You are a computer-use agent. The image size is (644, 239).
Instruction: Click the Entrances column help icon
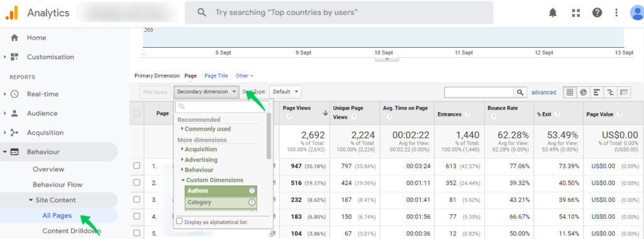pyautogui.click(x=468, y=114)
